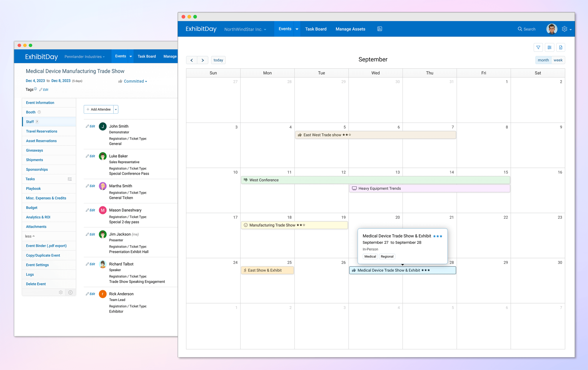Screen dimensions: 588x370
Task: Click Martha Smith's avatar
Action: click(103, 186)
